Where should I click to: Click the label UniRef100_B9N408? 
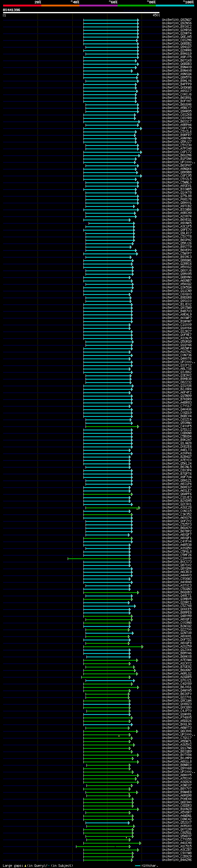point(177,71)
